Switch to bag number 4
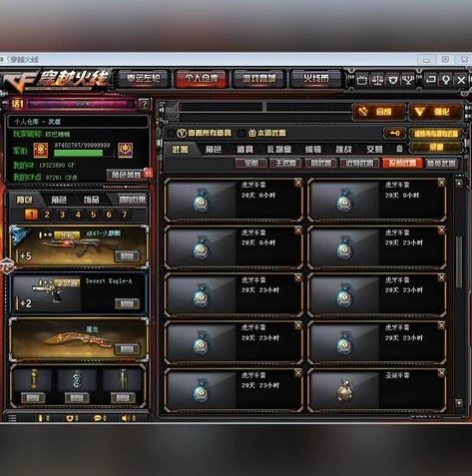 pos(78,215)
